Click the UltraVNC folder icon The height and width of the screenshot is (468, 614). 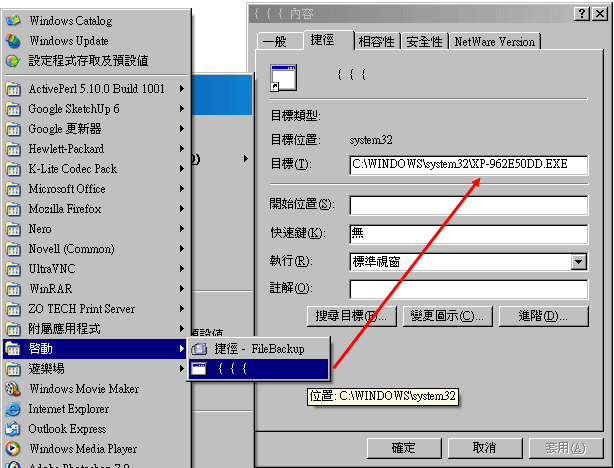coord(13,269)
